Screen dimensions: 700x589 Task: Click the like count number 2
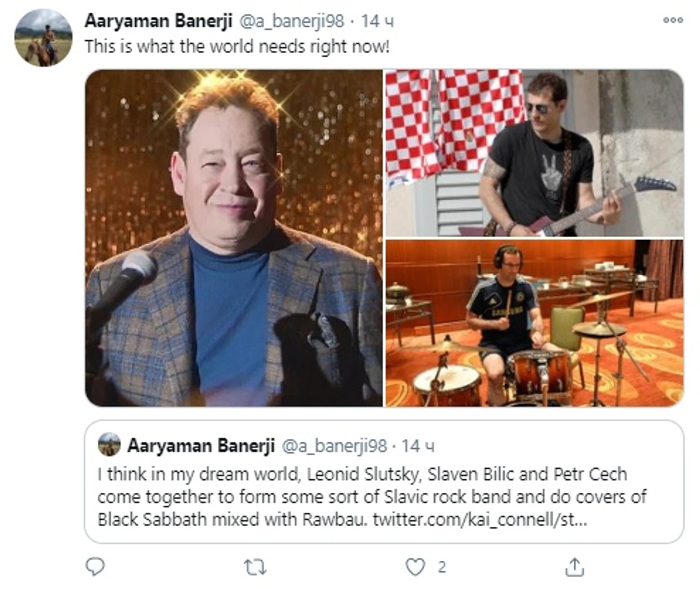click(442, 567)
